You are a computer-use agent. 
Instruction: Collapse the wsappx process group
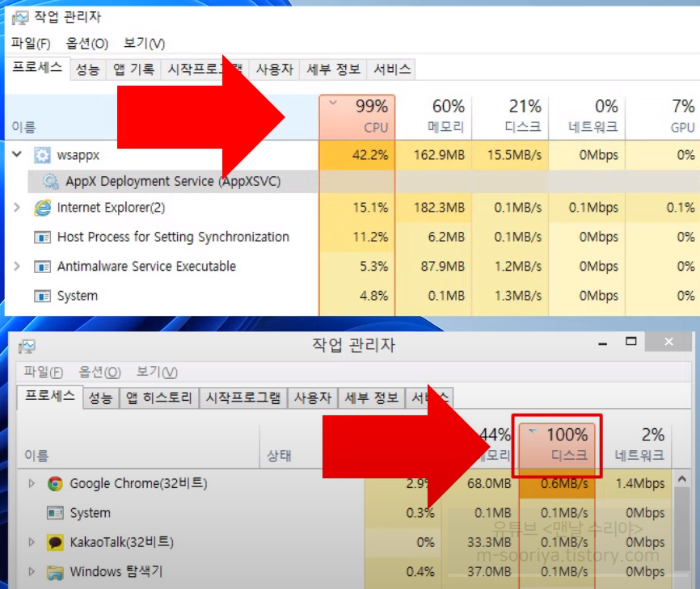(17, 154)
